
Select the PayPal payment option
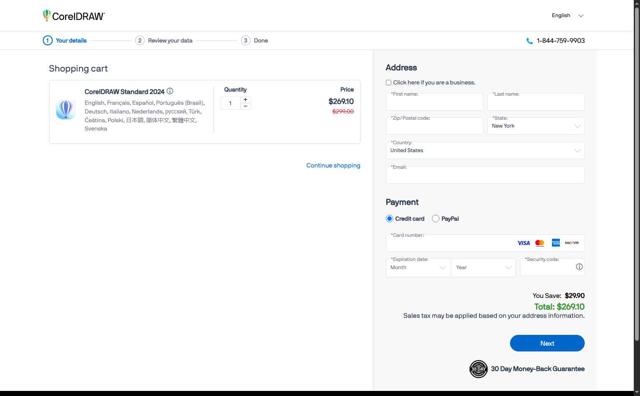(436, 218)
